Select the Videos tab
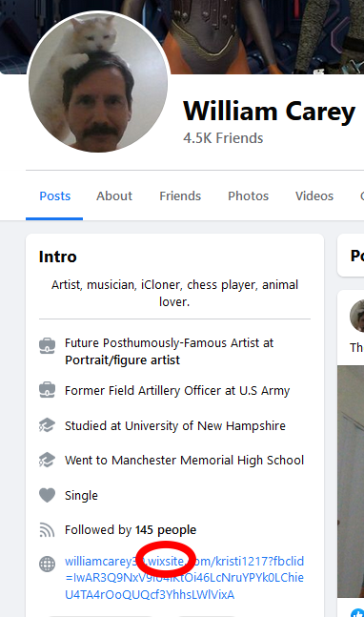This screenshot has height=617, width=364. coord(314,195)
